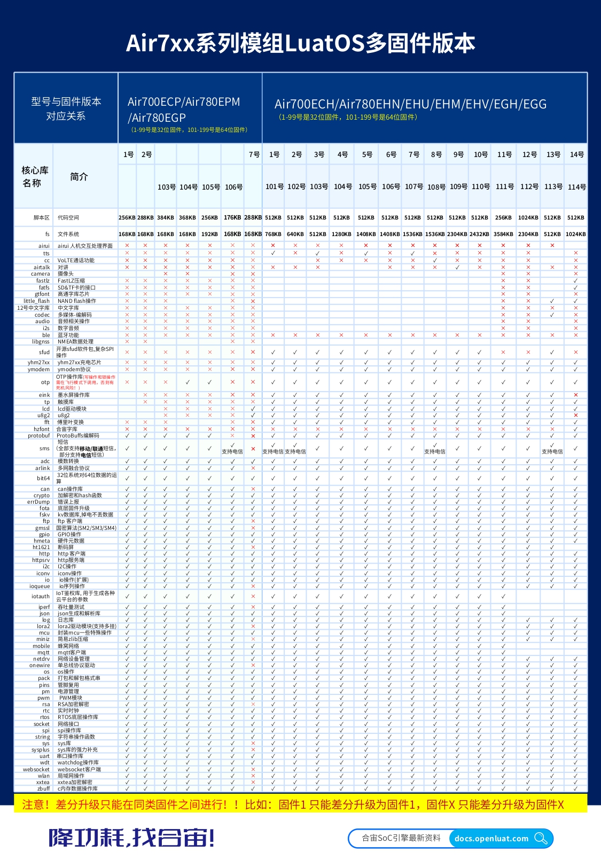Select the Air700ECP/Air780EPM/Air780EGP header
This screenshot has width=601, height=868.
click(184, 110)
